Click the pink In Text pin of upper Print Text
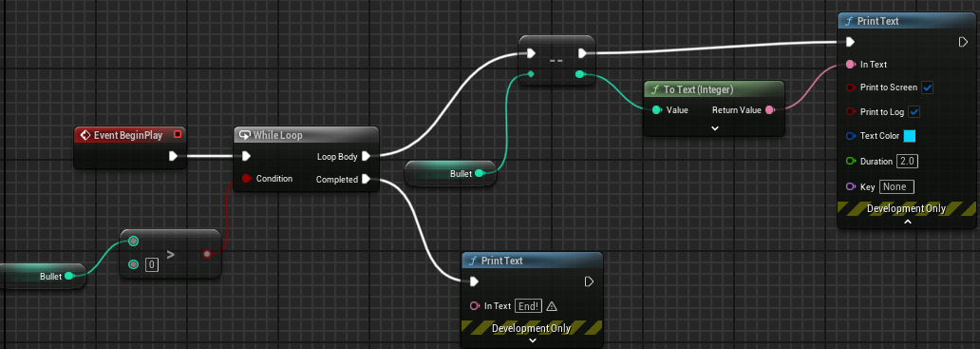The image size is (980, 349). [x=850, y=64]
